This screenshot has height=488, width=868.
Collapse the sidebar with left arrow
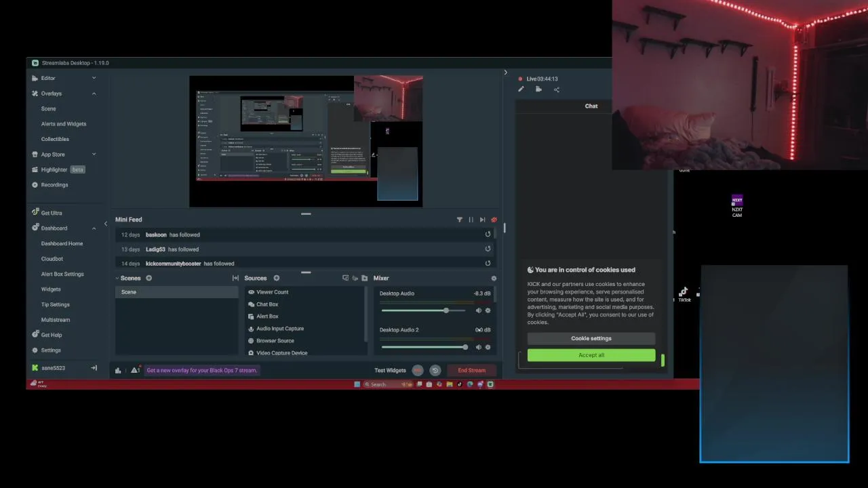[x=105, y=224]
